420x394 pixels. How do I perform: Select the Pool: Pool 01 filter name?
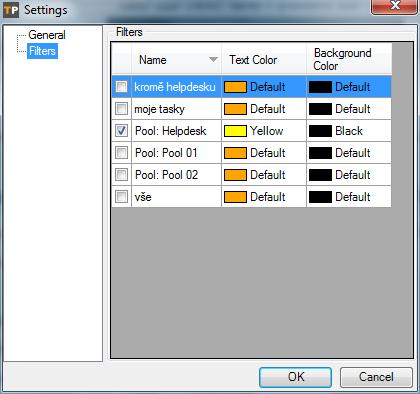pyautogui.click(x=166, y=153)
